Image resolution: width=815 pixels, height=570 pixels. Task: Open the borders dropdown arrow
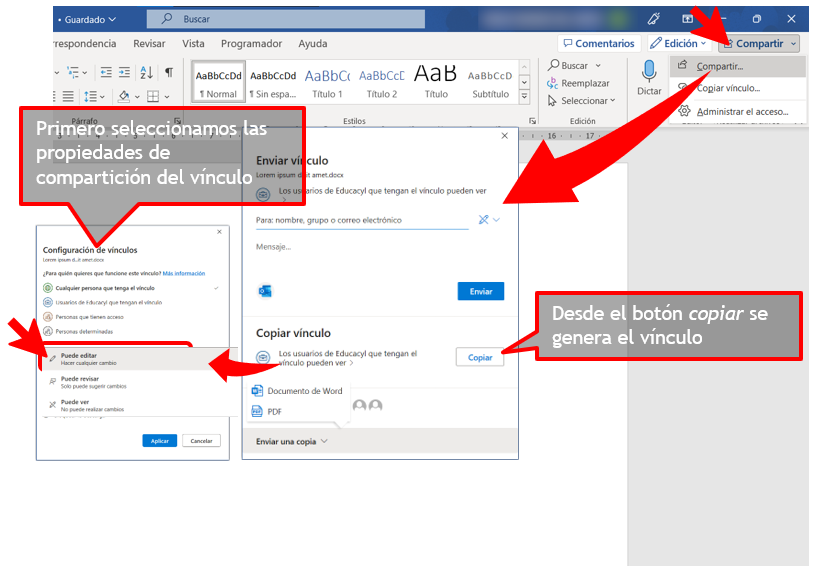[x=167, y=97]
